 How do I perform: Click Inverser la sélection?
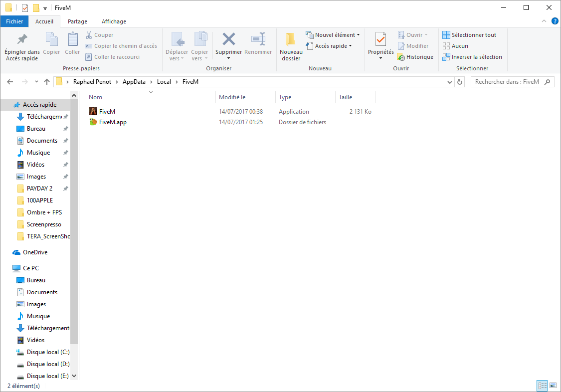coord(472,57)
